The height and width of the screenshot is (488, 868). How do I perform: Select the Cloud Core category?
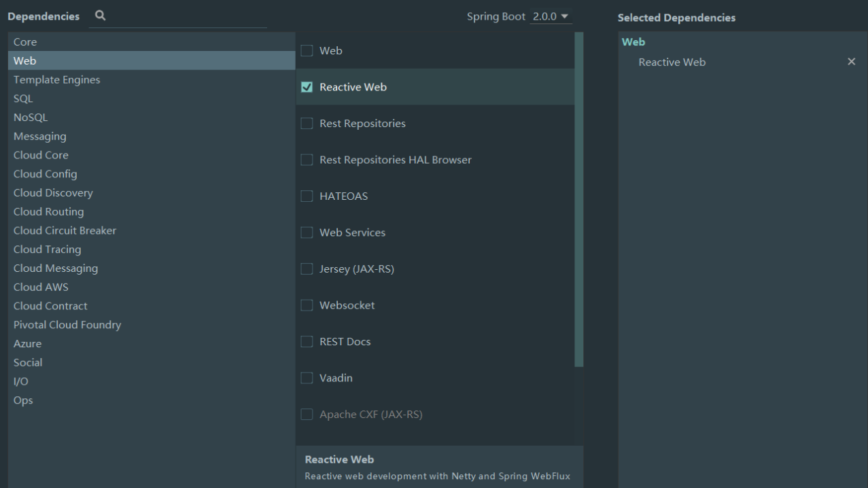click(x=152, y=155)
